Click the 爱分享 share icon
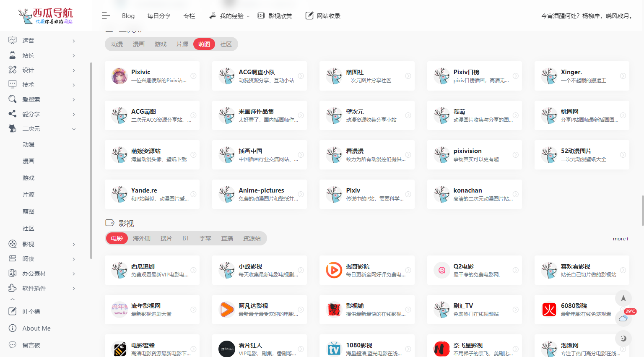The width and height of the screenshot is (644, 357). click(13, 114)
